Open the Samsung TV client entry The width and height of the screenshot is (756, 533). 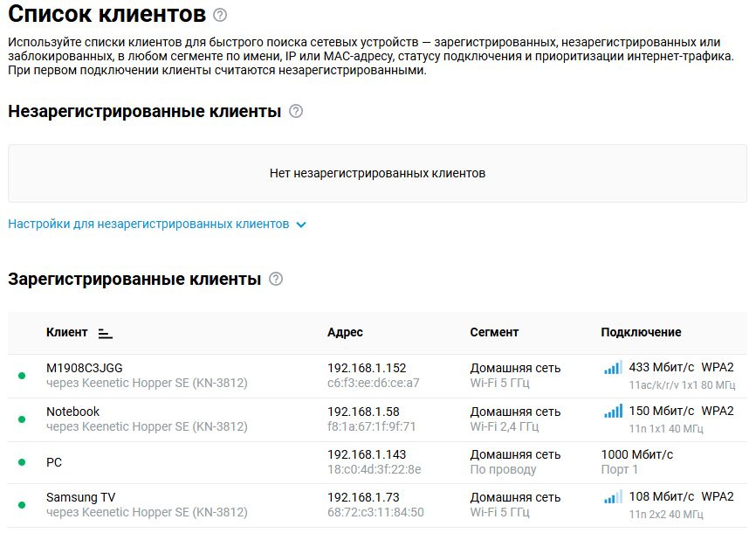tap(80, 497)
